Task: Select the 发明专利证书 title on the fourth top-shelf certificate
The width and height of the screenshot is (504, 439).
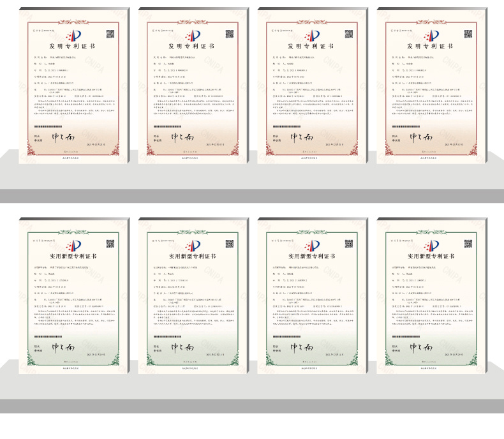Action: click(x=430, y=47)
